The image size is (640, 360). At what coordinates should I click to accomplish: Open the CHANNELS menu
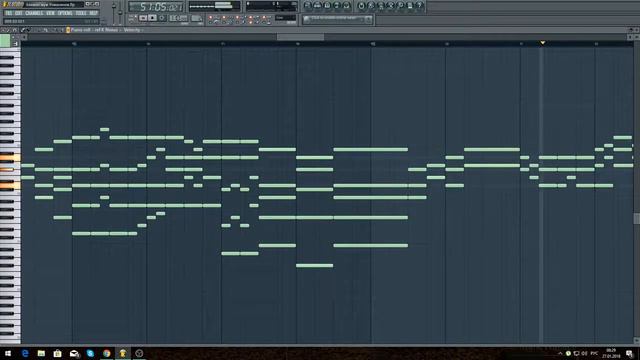(x=34, y=13)
